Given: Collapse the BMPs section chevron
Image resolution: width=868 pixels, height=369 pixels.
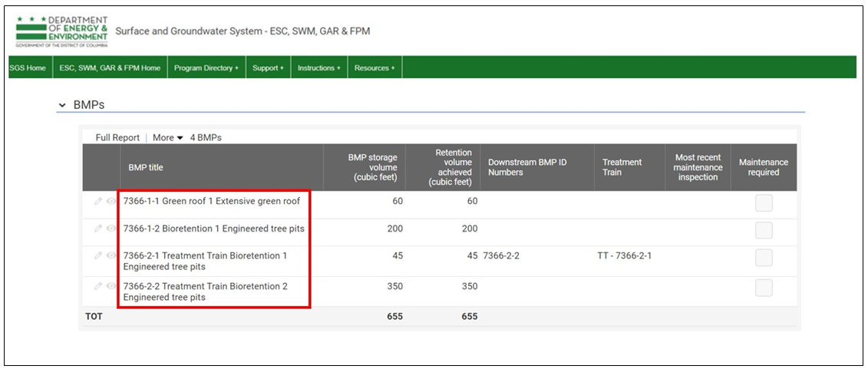Looking at the screenshot, I should 62,105.
